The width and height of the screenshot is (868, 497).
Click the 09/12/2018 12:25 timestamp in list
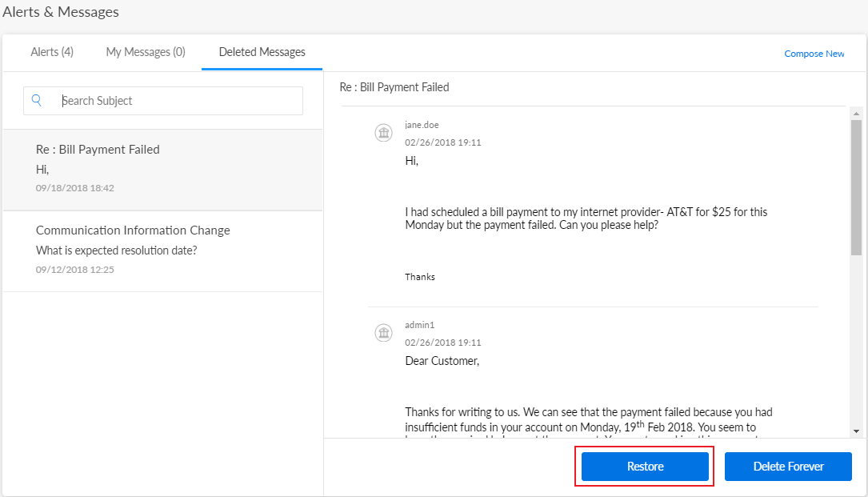75,270
